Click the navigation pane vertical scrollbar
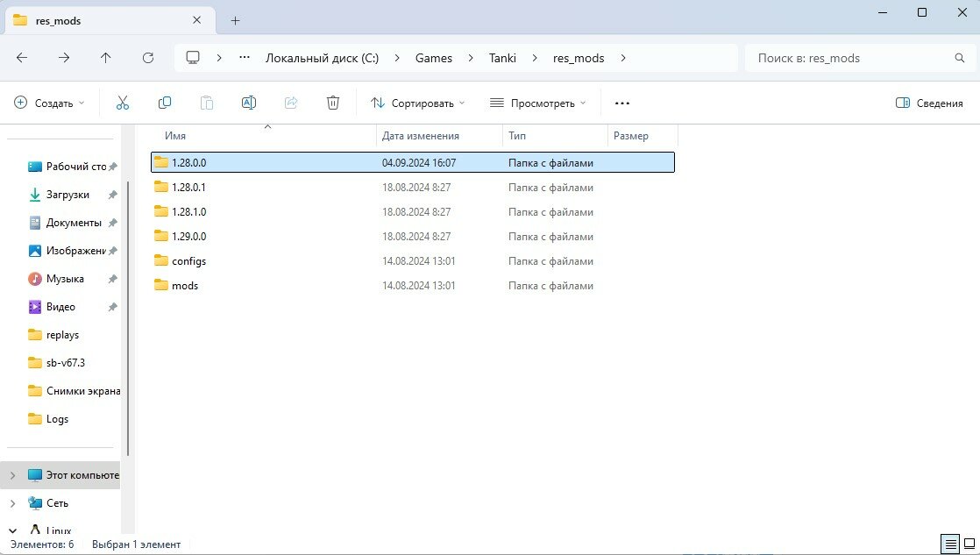980x555 pixels. point(129,316)
